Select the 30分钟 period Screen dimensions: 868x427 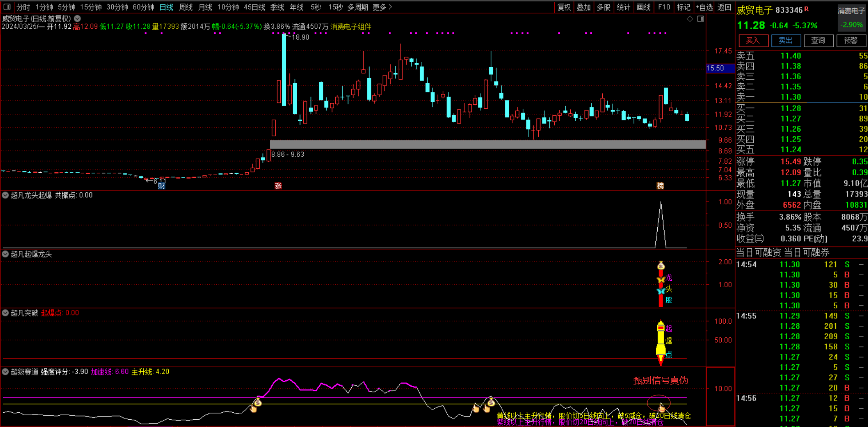point(118,7)
